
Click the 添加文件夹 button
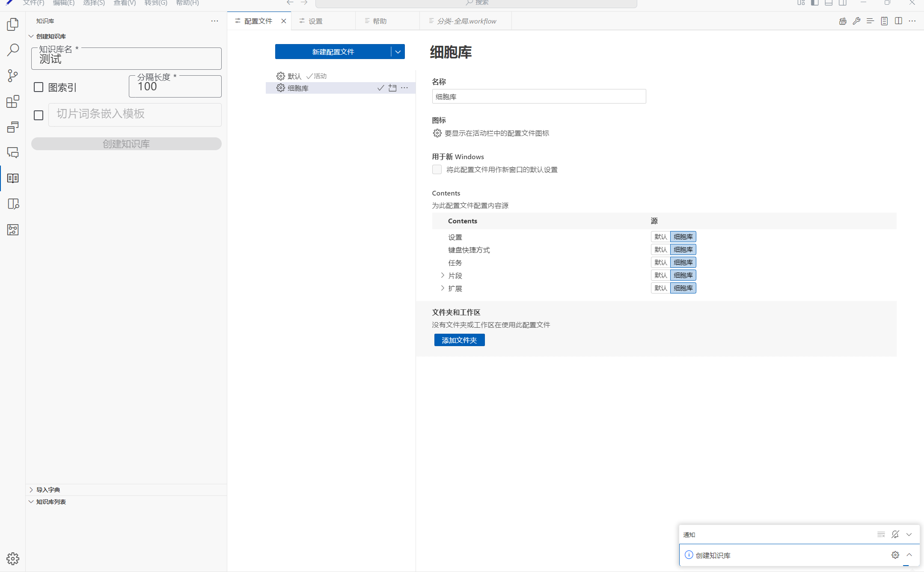(x=459, y=340)
